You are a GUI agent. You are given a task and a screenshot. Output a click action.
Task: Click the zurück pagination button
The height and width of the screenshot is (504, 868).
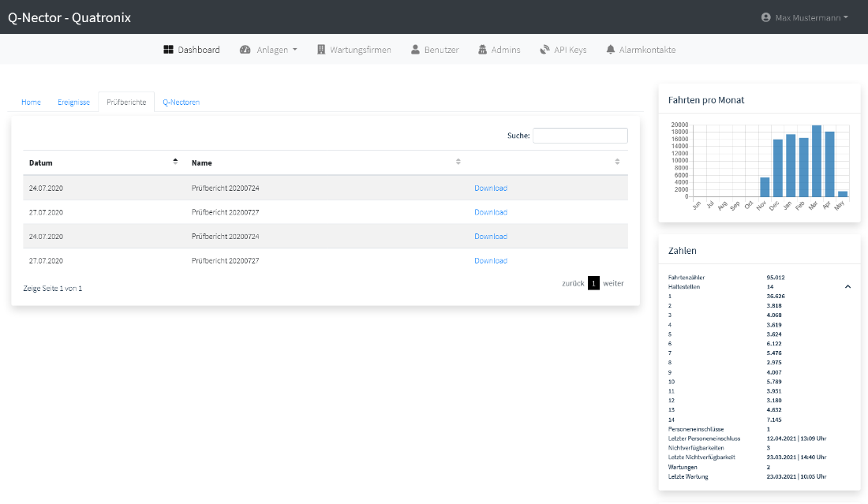pos(573,283)
